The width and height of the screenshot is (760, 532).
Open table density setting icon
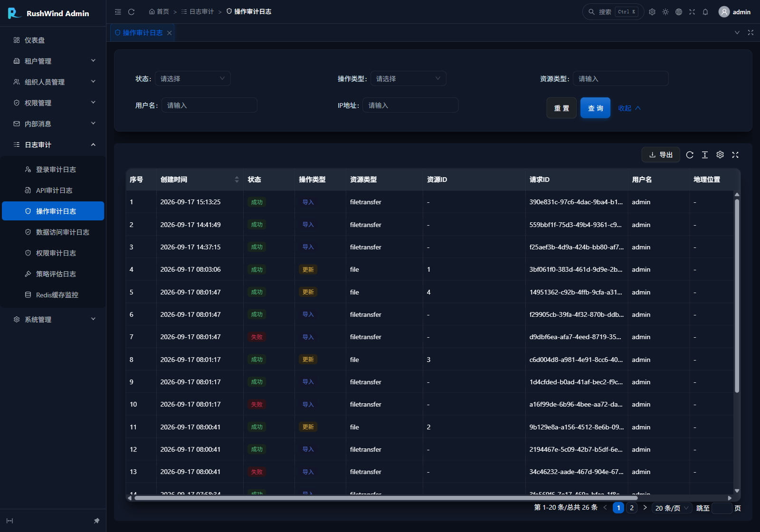point(705,155)
